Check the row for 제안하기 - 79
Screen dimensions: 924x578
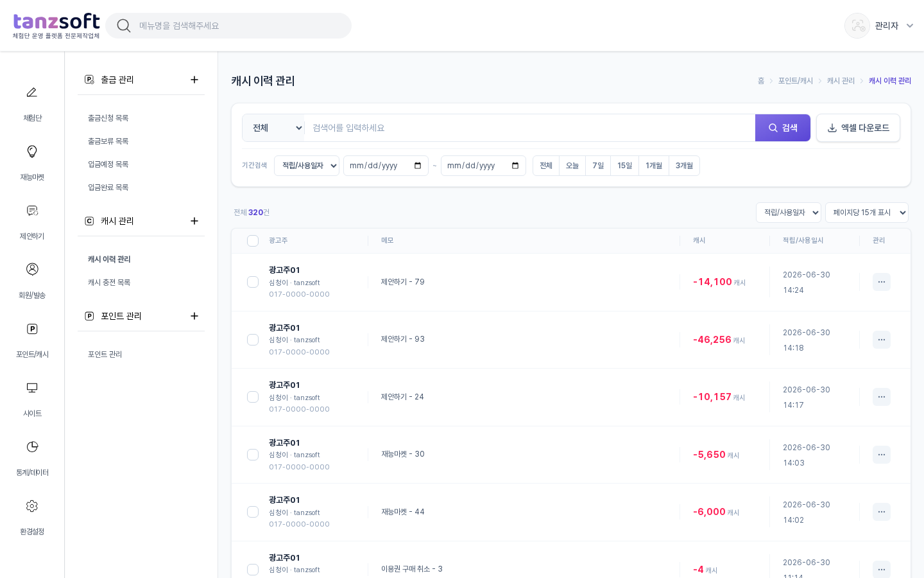click(253, 282)
